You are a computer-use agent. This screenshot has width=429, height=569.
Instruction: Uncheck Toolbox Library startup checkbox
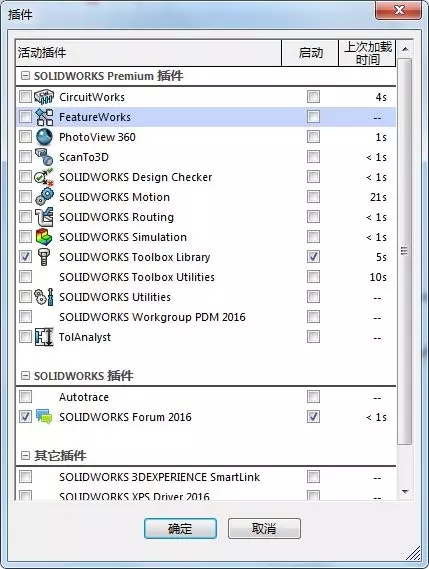tap(313, 257)
